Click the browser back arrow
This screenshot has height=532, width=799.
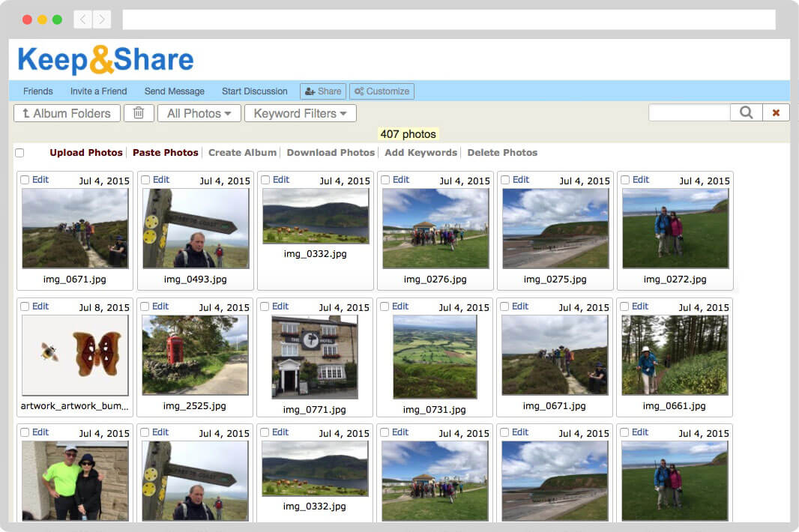click(81, 19)
